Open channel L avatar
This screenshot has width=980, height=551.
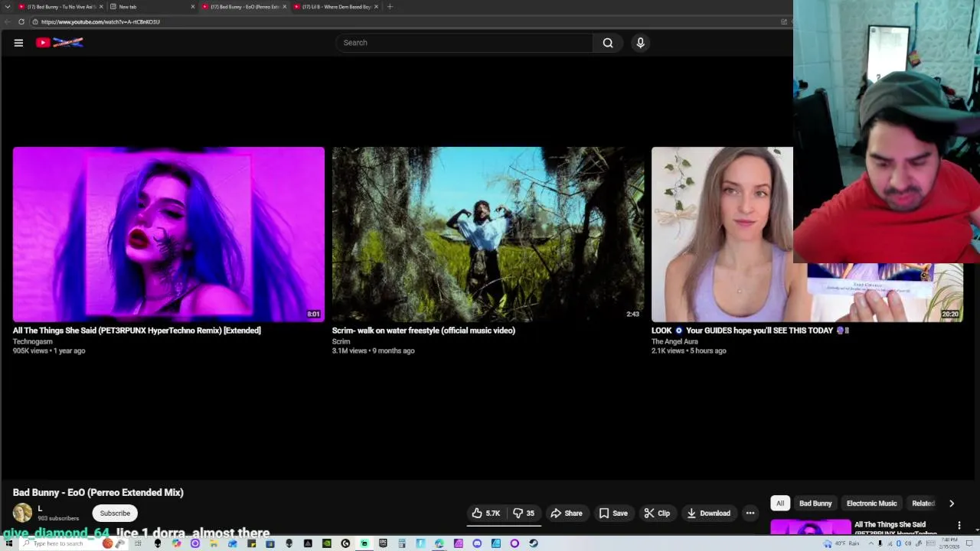coord(22,513)
